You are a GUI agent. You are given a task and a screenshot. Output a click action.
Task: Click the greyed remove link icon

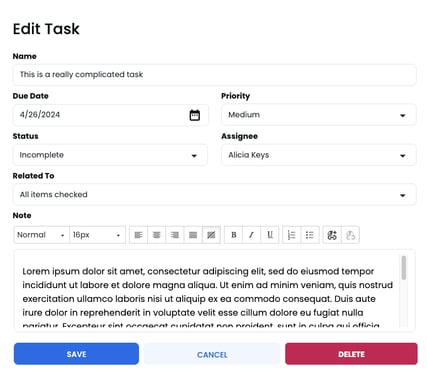coord(350,235)
